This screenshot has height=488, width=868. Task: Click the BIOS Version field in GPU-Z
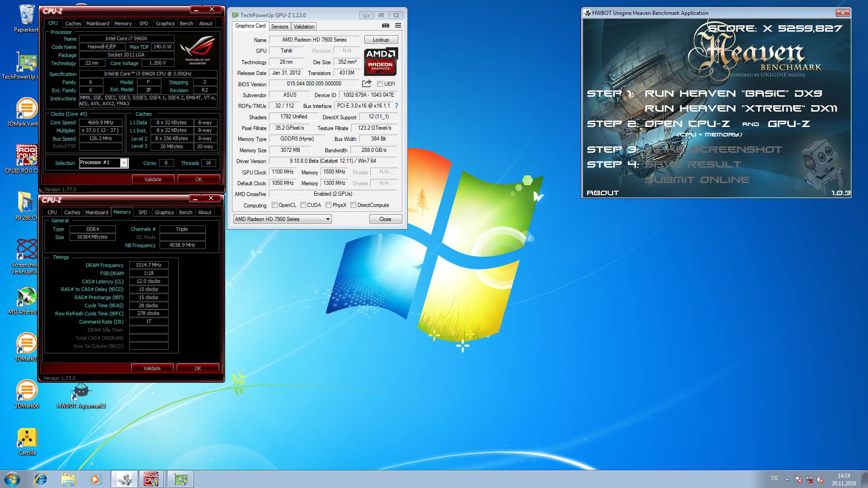pyautogui.click(x=314, y=84)
